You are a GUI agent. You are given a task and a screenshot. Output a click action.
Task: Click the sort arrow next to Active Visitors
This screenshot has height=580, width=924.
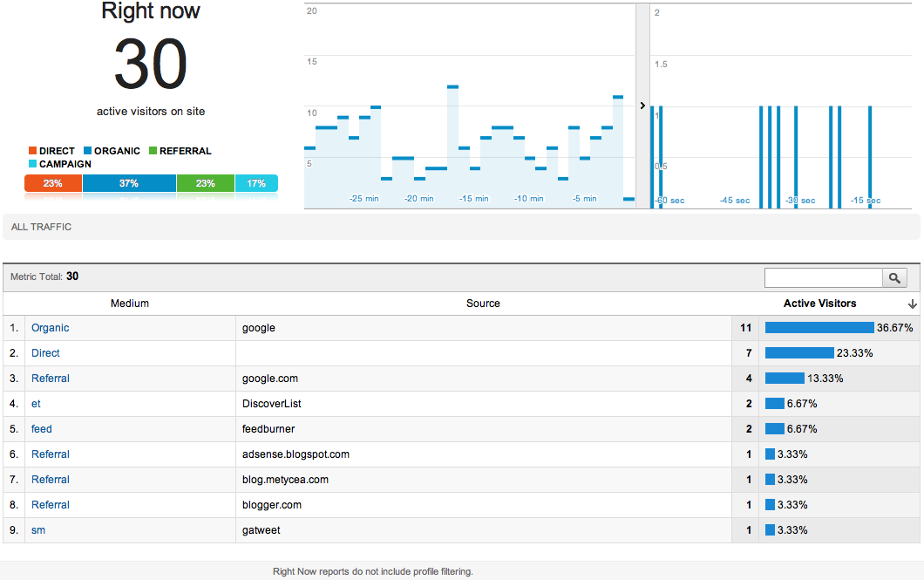pyautogui.click(x=912, y=304)
